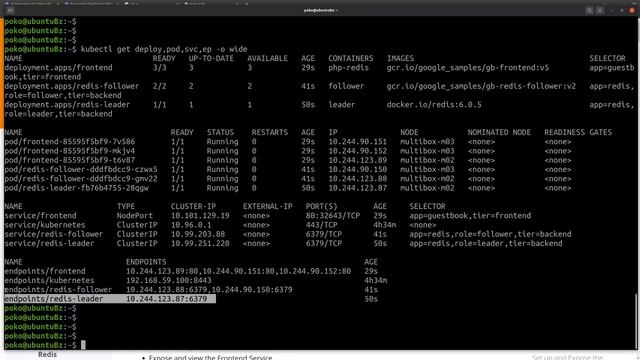
Task: Click pod/redis-follower-dddfbdcc9-gmv22
Action: [81, 179]
